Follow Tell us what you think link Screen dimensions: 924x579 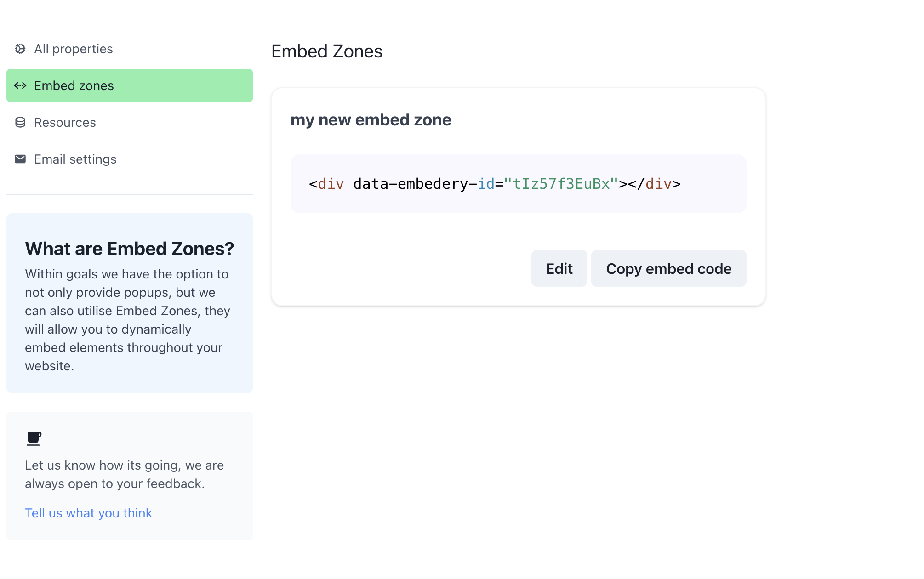88,513
